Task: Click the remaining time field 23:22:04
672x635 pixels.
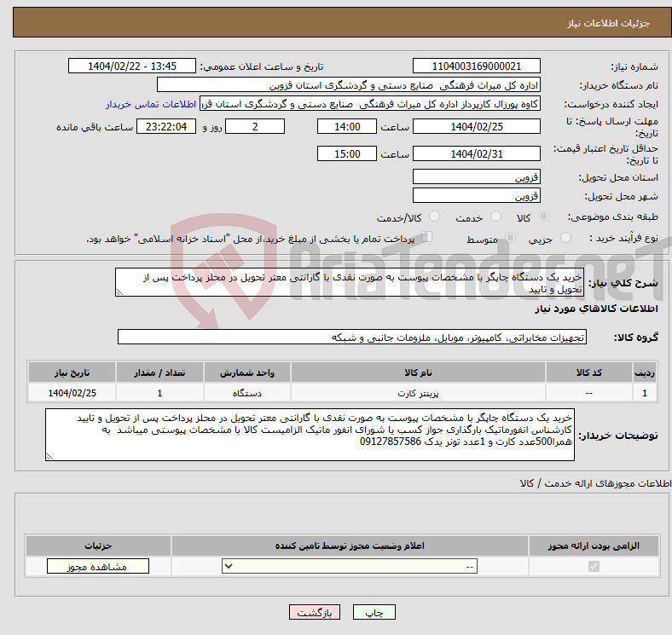Action: [166, 126]
